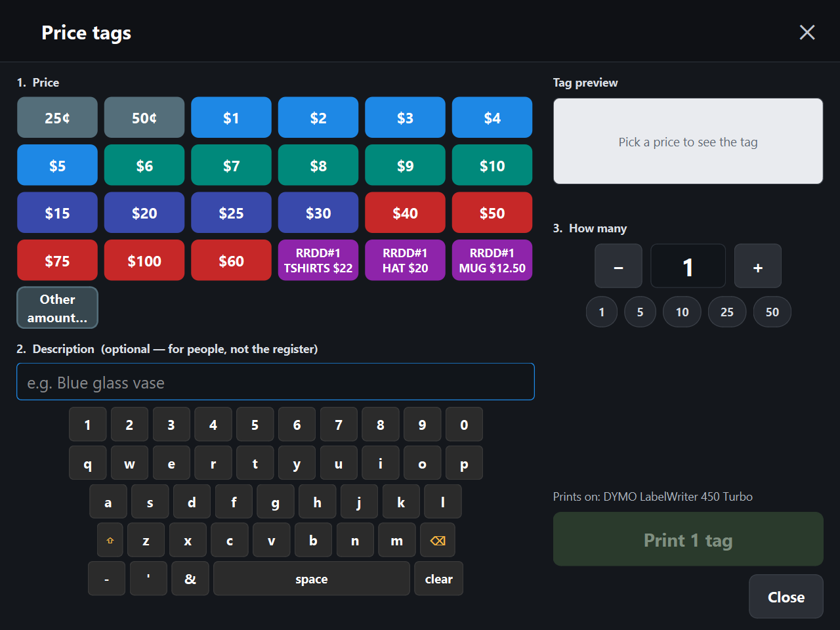Decrease tag quantity with the minus button
Screen dimensions: 840x630
[x=618, y=266]
